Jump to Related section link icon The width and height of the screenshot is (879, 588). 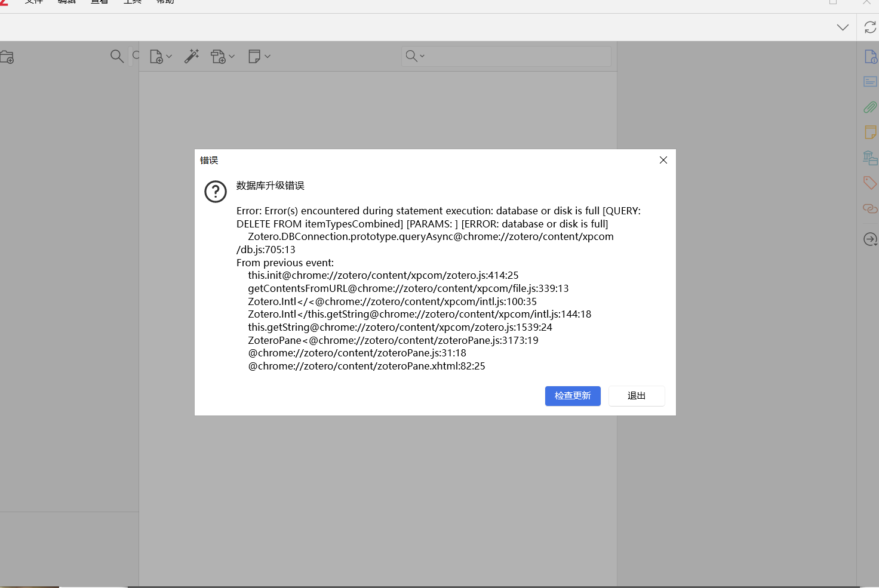pyautogui.click(x=870, y=208)
